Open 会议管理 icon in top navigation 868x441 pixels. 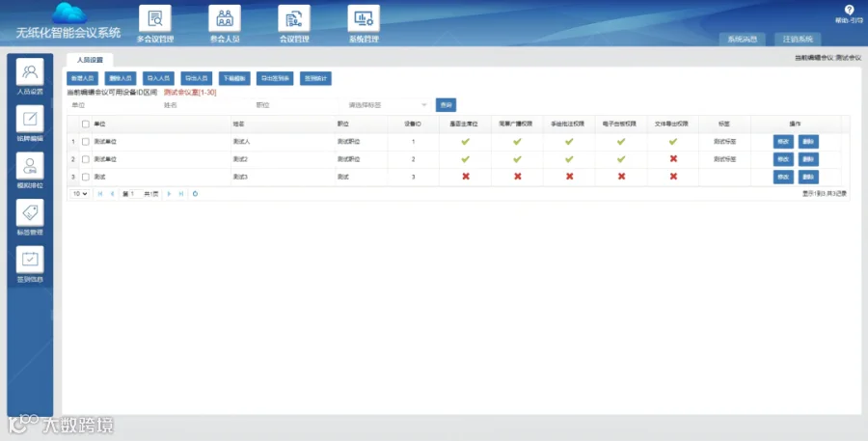(294, 19)
